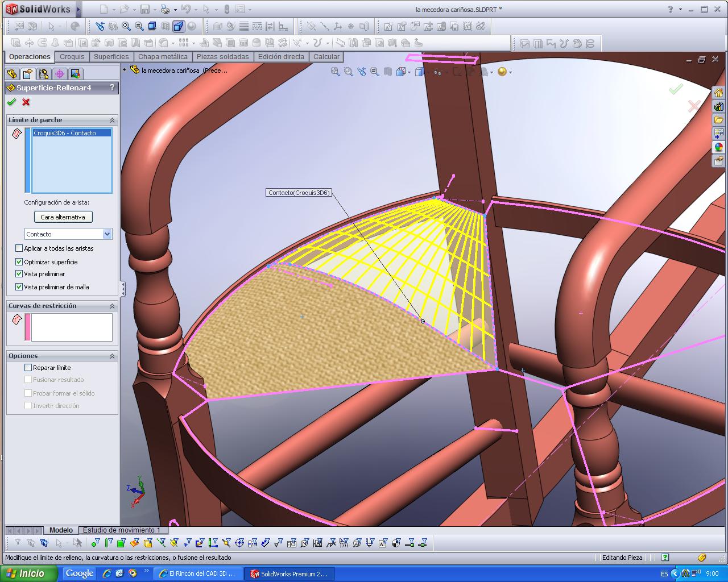Open help for Superficie-Rellenar4 panel
This screenshot has width=728, height=582.
pos(112,88)
